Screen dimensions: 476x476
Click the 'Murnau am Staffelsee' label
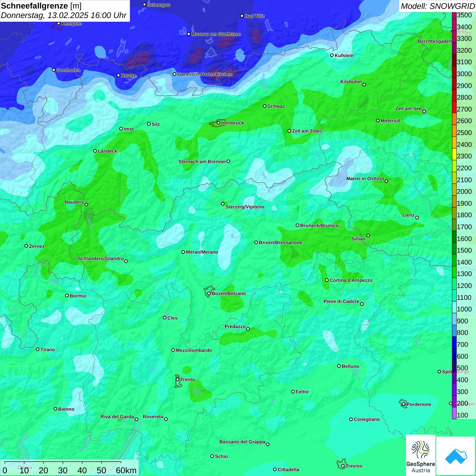(x=216, y=34)
